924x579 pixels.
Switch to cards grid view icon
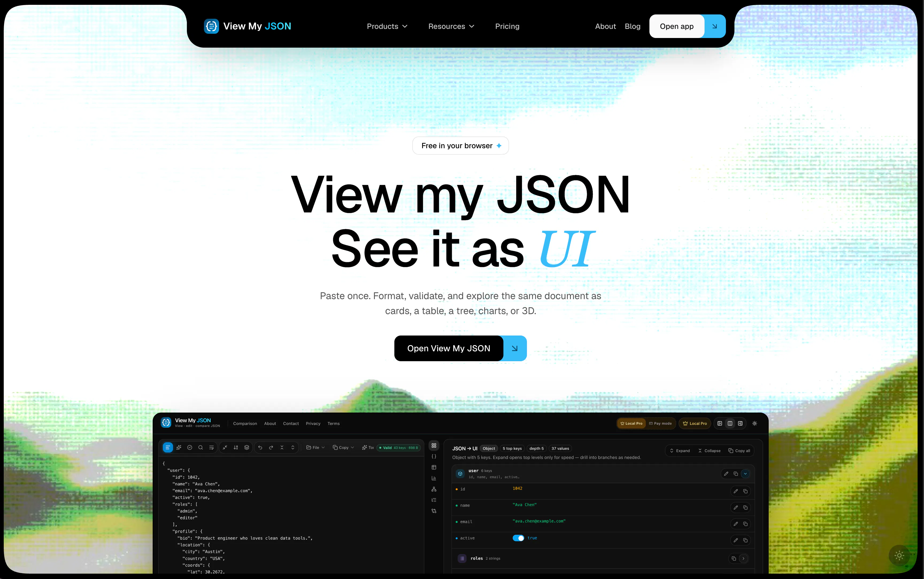pyautogui.click(x=434, y=445)
